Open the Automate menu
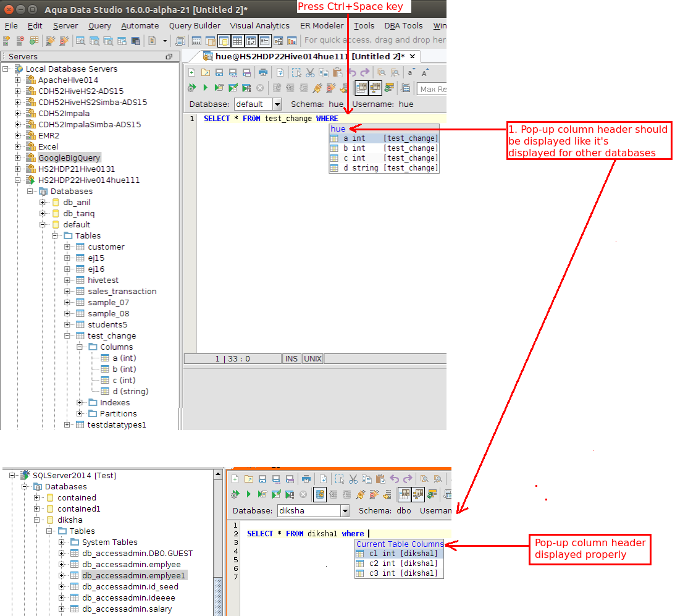The width and height of the screenshot is (675, 616). coord(140,26)
